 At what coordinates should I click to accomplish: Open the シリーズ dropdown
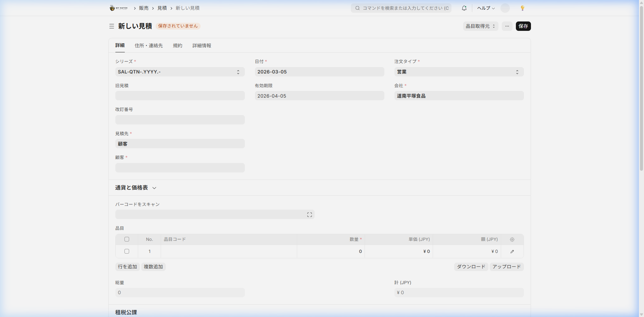(180, 72)
